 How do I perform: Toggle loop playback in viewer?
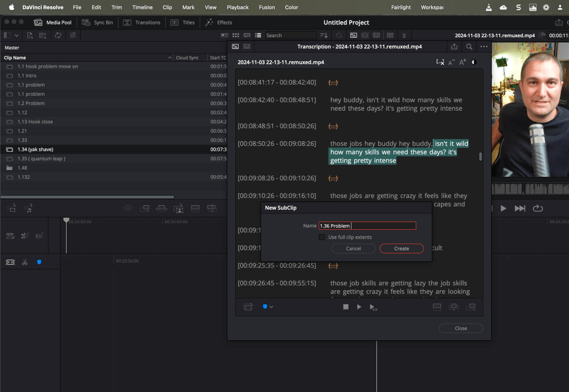(538, 208)
